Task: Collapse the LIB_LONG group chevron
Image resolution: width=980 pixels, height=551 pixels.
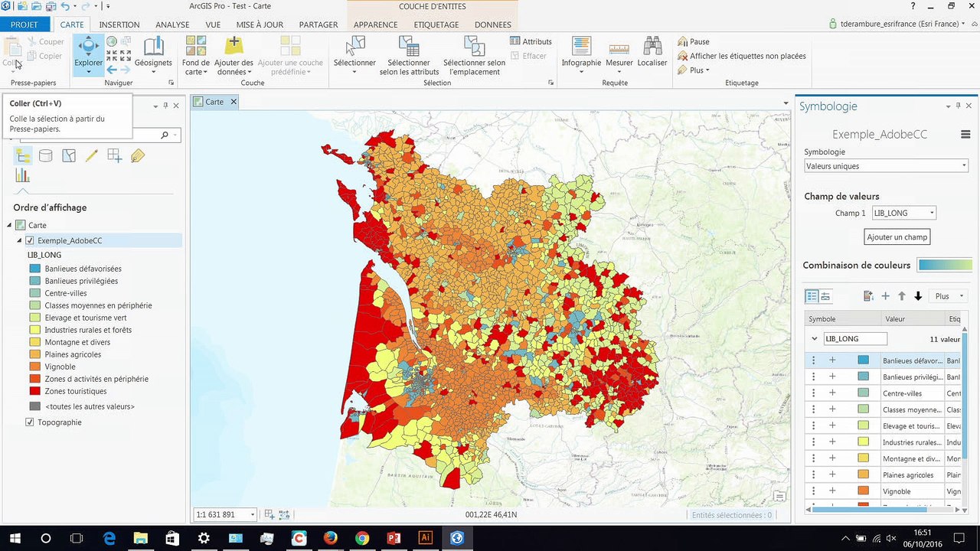Action: 814,338
